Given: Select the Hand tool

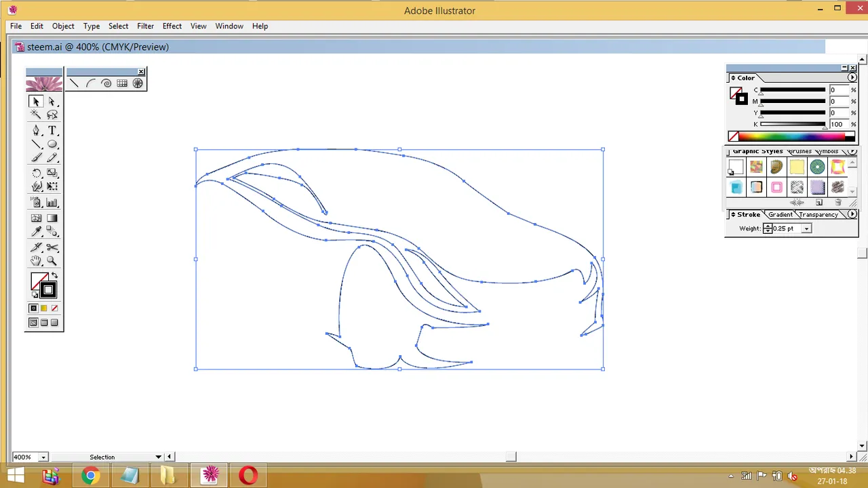Looking at the screenshot, I should click(36, 261).
